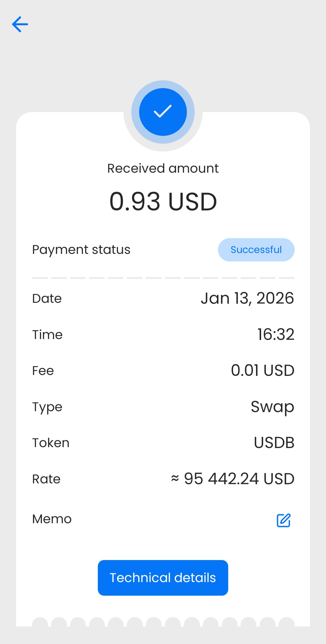Edit the memo with the pencil icon
The height and width of the screenshot is (644, 326).
click(283, 520)
